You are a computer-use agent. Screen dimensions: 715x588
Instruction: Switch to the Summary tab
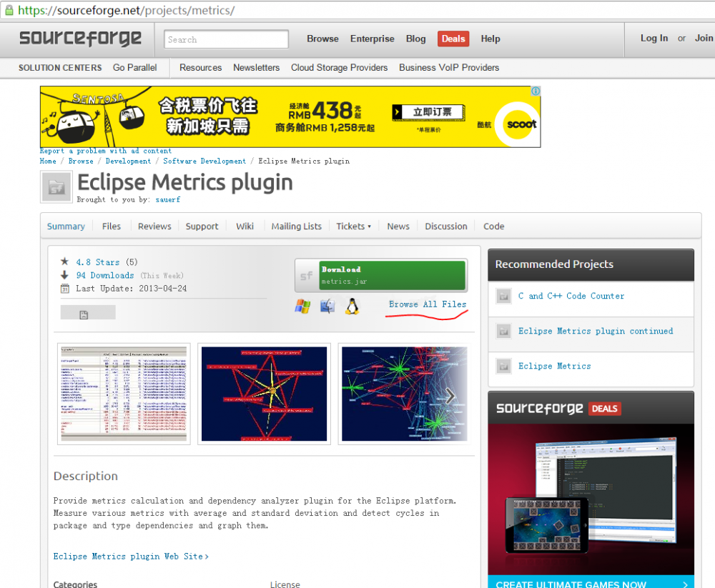[66, 226]
